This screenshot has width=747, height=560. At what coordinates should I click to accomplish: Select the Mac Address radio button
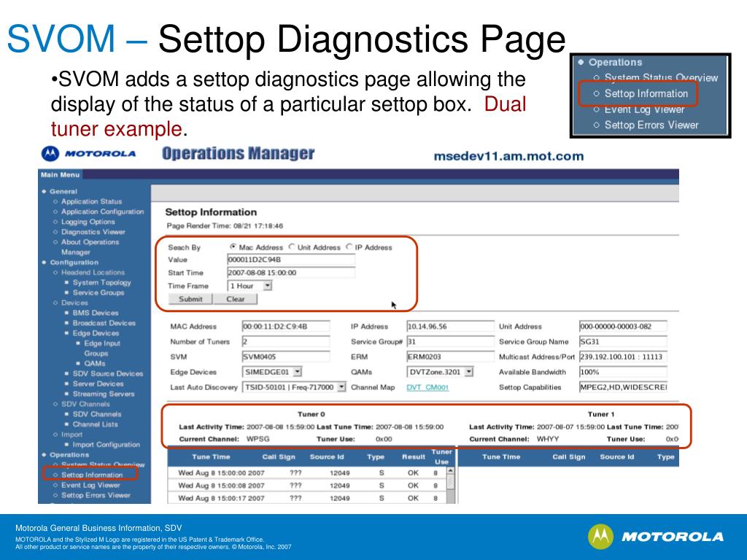pos(233,246)
